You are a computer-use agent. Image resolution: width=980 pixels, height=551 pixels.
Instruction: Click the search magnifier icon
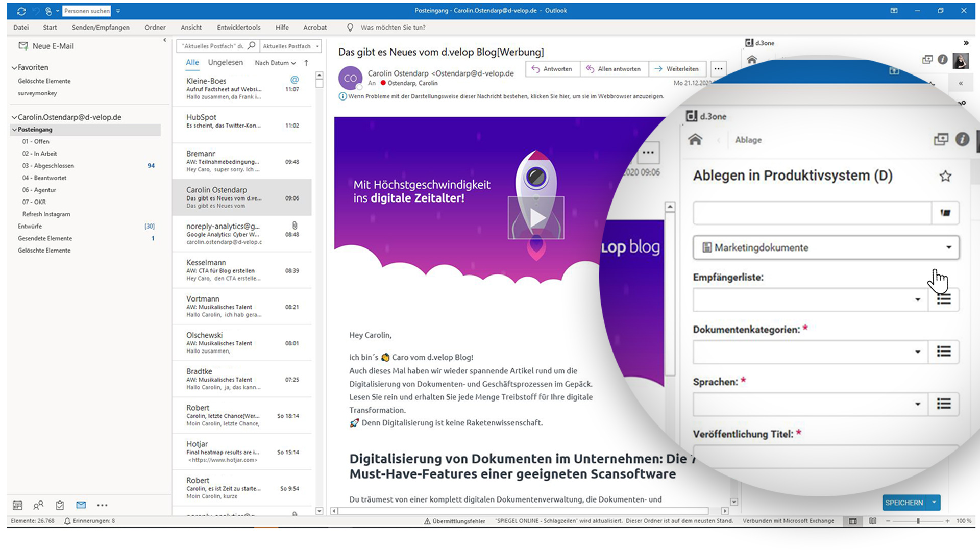[x=252, y=46]
